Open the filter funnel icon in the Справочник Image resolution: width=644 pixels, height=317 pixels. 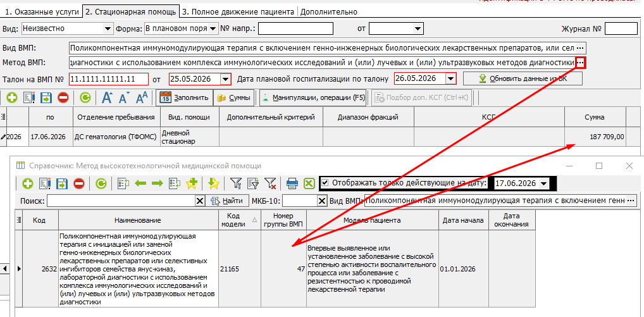236,183
